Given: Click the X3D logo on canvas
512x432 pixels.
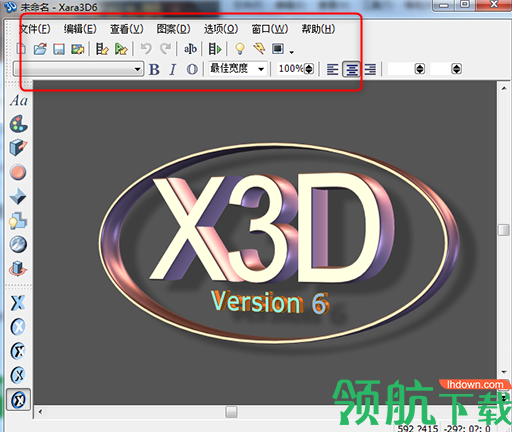Looking at the screenshot, I should pos(273,227).
